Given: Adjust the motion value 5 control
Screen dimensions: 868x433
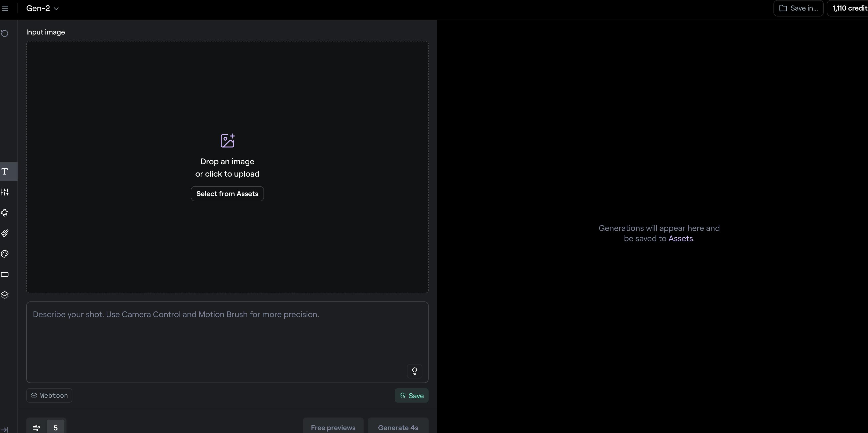Looking at the screenshot, I should (55, 427).
